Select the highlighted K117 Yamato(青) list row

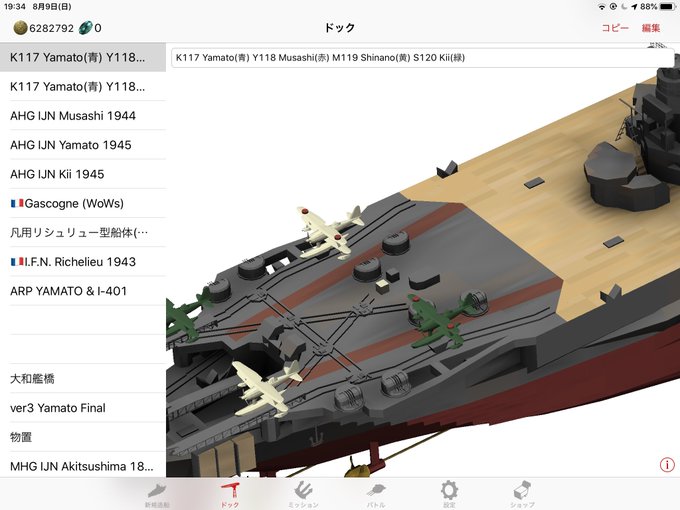click(x=83, y=57)
